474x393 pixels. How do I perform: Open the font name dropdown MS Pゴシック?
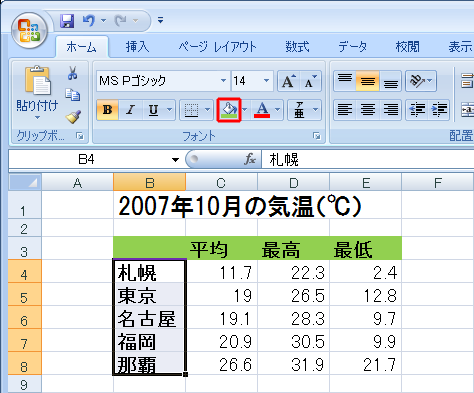click(x=223, y=81)
